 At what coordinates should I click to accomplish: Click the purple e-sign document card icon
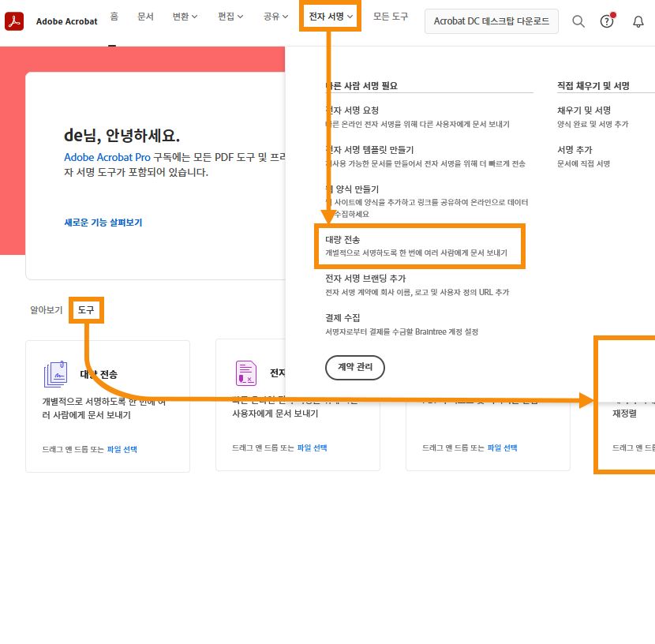246,373
